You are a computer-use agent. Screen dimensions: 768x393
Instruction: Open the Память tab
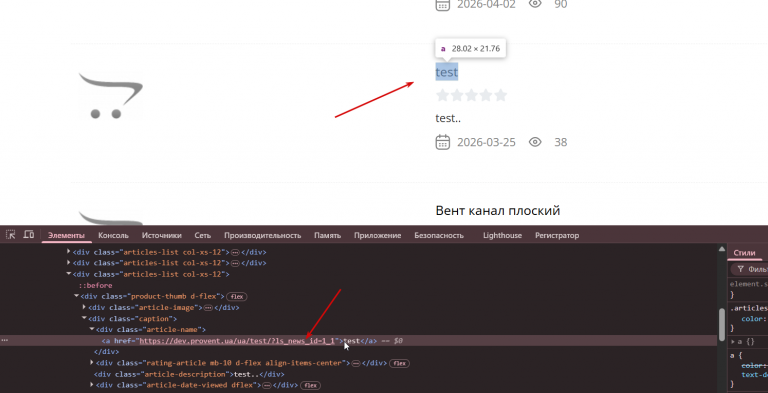[327, 235]
